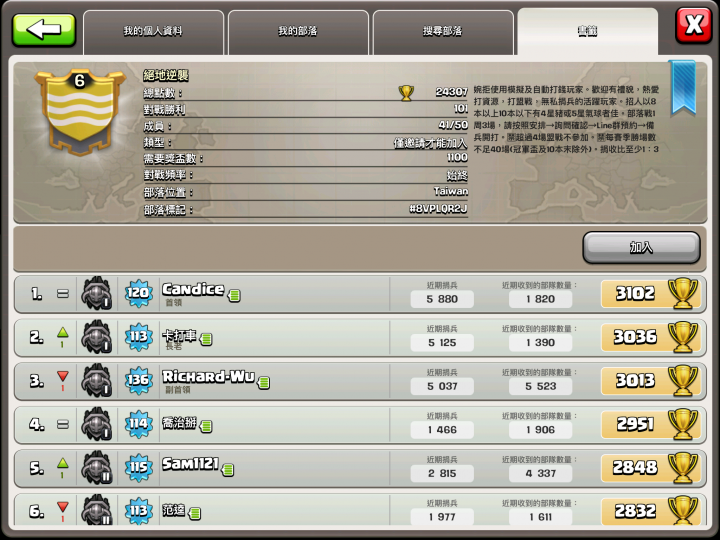
Task: Tap the gold trophy next to total points
Action: pos(406,93)
